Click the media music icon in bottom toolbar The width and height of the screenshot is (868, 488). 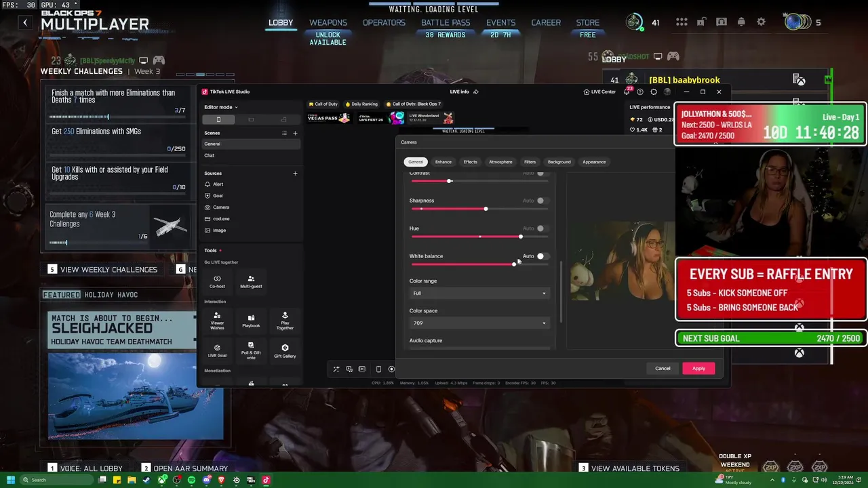coord(349,369)
